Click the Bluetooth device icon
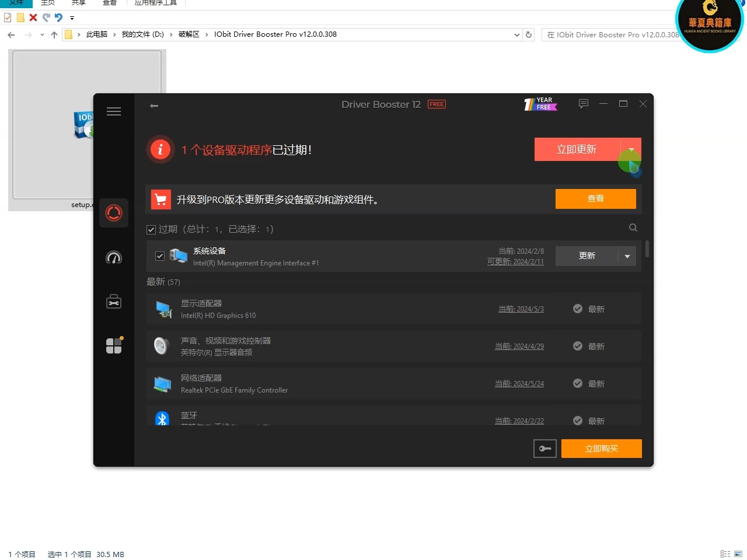The height and width of the screenshot is (560, 747). 162,418
